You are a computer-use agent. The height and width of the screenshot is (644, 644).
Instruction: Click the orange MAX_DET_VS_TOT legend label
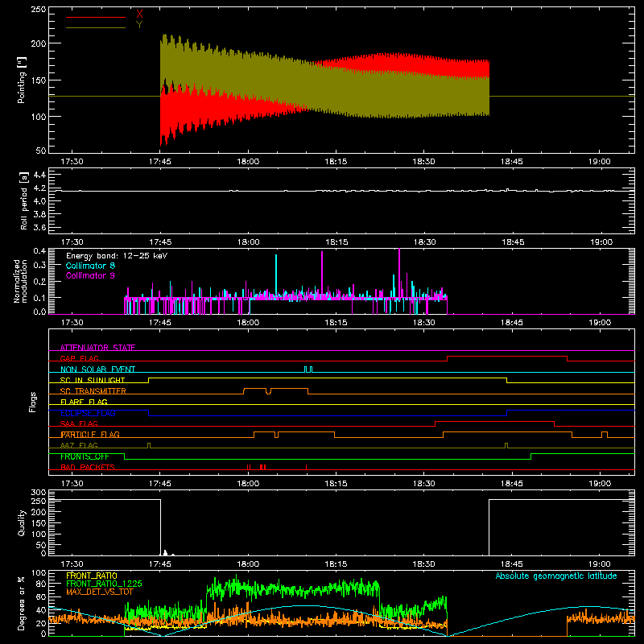click(x=100, y=592)
